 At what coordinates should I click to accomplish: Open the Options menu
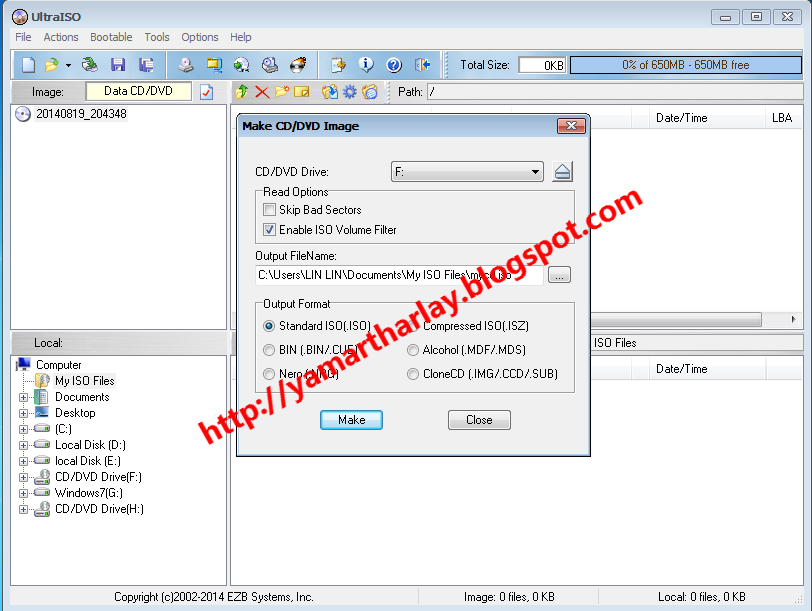point(199,37)
